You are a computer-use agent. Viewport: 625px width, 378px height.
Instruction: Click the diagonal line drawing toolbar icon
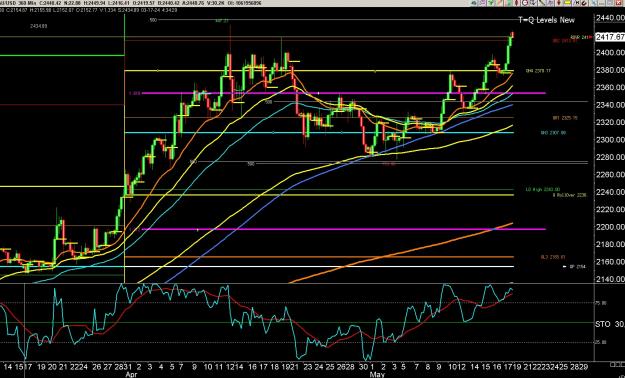click(542, 3)
